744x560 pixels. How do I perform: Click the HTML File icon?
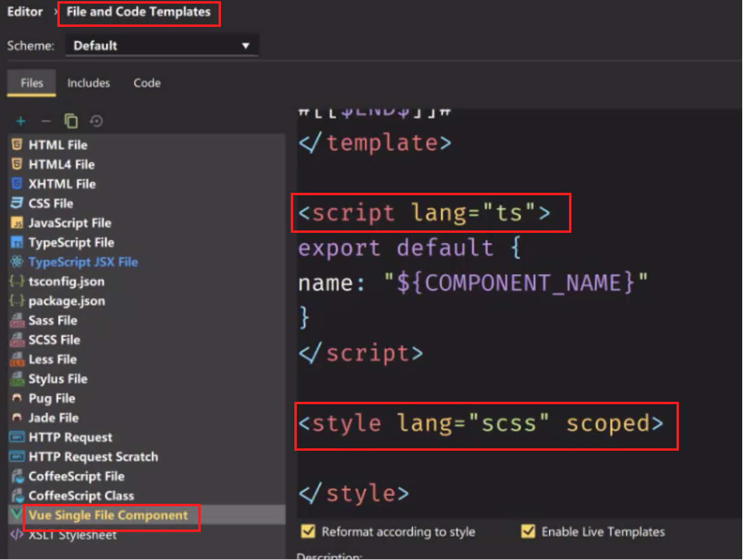17,144
